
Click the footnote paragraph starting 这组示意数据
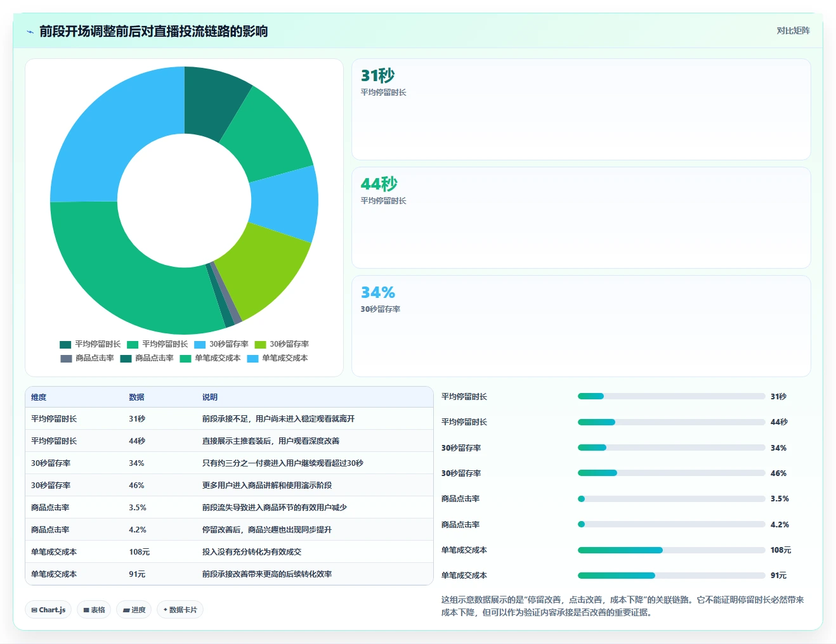coord(623,606)
